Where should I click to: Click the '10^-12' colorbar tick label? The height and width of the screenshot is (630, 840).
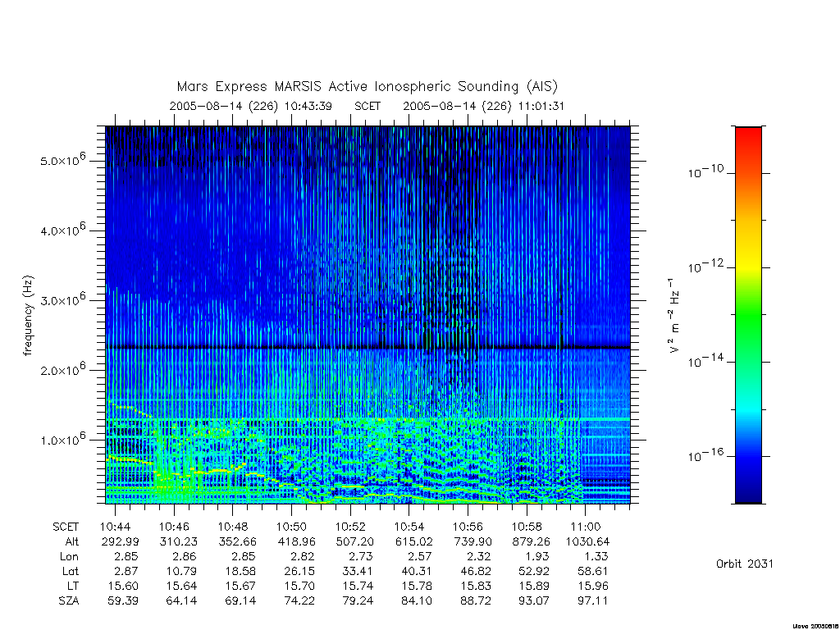(705, 267)
